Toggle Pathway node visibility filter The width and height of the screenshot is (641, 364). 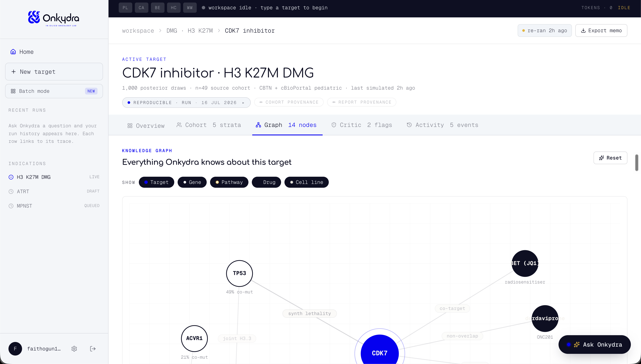click(x=229, y=182)
